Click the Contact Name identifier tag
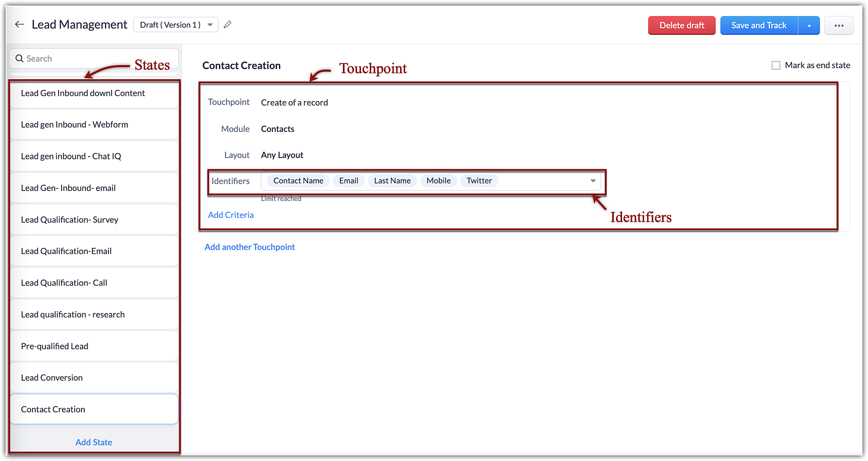 pyautogui.click(x=298, y=181)
